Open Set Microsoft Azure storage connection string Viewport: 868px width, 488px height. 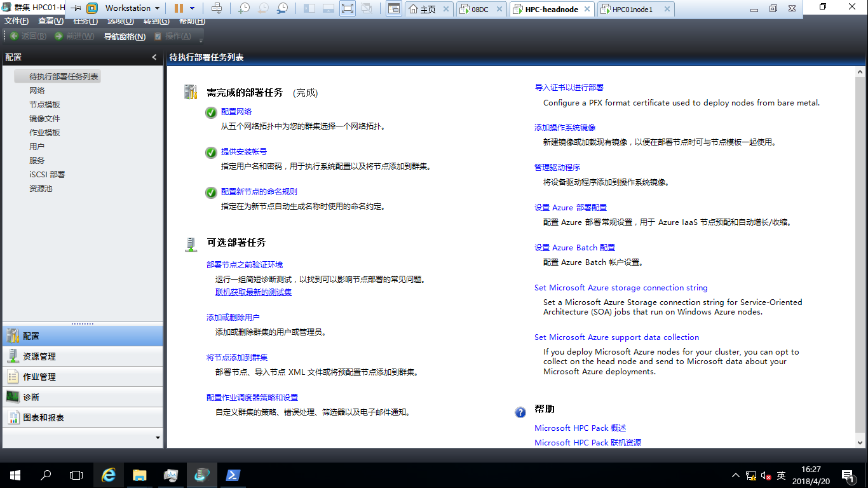point(621,288)
